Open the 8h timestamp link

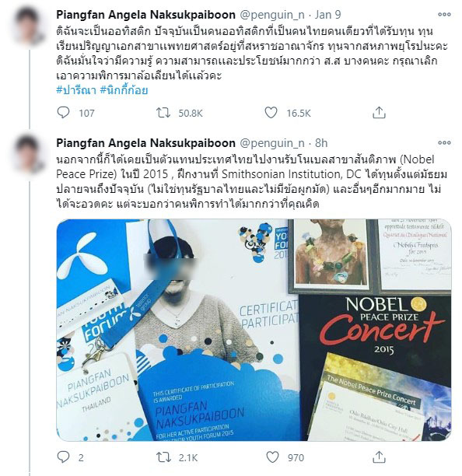tap(321, 143)
